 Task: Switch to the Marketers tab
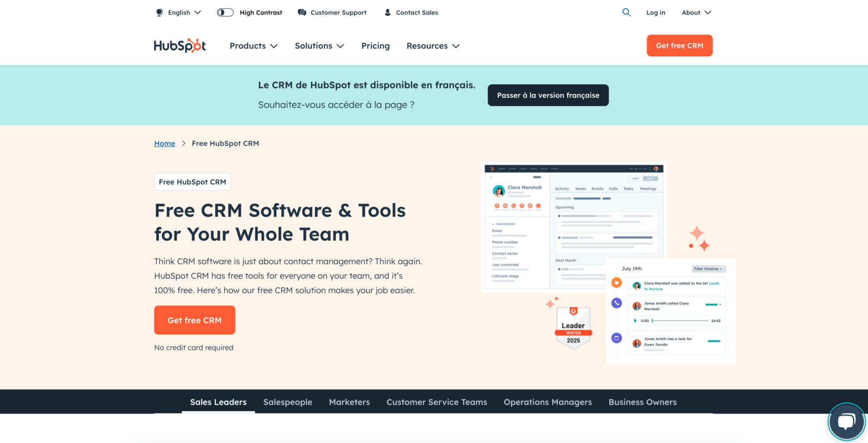pos(349,402)
